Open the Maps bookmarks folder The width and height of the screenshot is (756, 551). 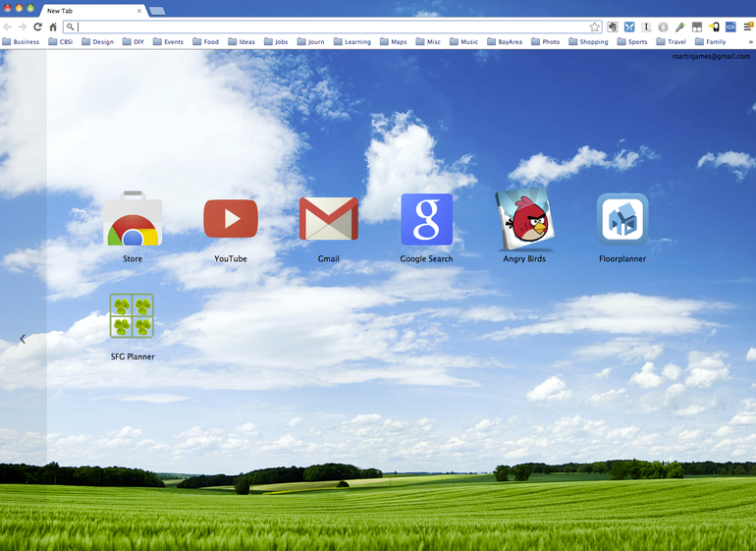click(394, 42)
